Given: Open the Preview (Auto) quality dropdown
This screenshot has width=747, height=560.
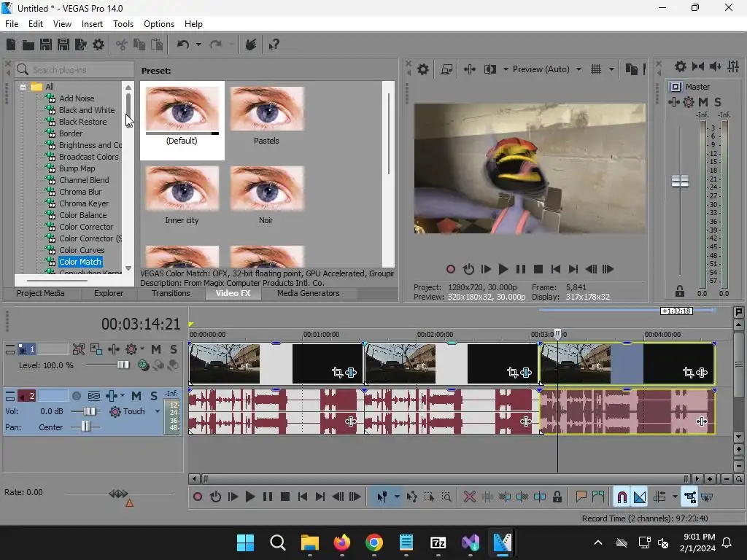Looking at the screenshot, I should (x=578, y=69).
